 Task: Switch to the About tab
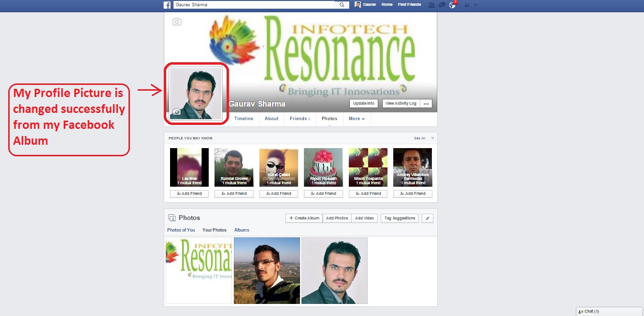[272, 119]
